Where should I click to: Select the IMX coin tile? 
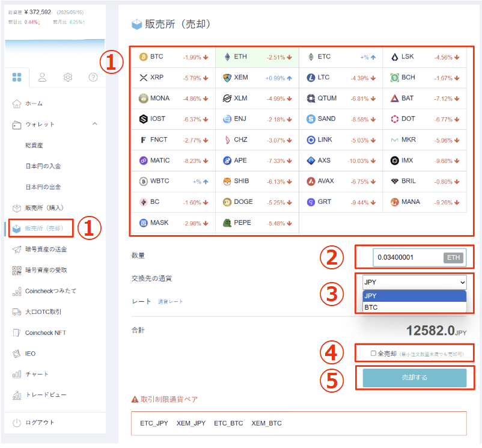point(424,161)
